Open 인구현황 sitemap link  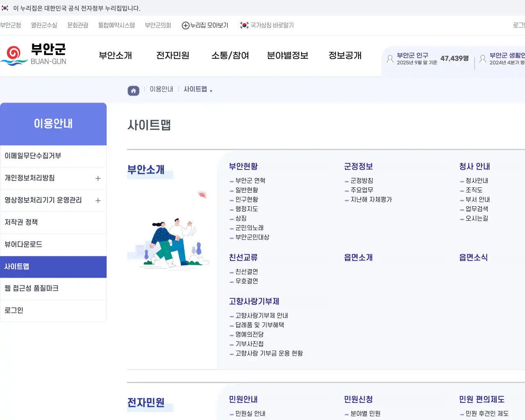point(247,199)
